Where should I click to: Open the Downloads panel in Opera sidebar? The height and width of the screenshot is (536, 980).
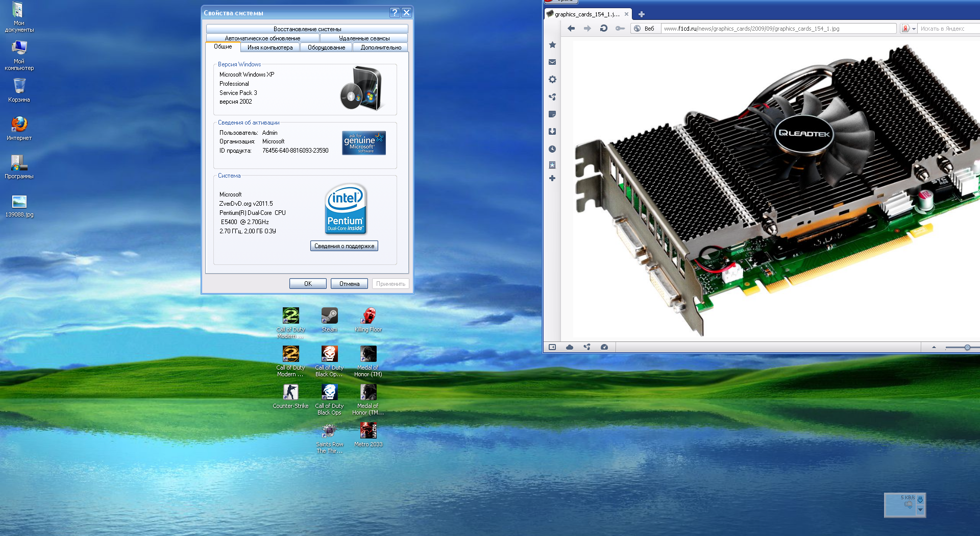(x=552, y=132)
